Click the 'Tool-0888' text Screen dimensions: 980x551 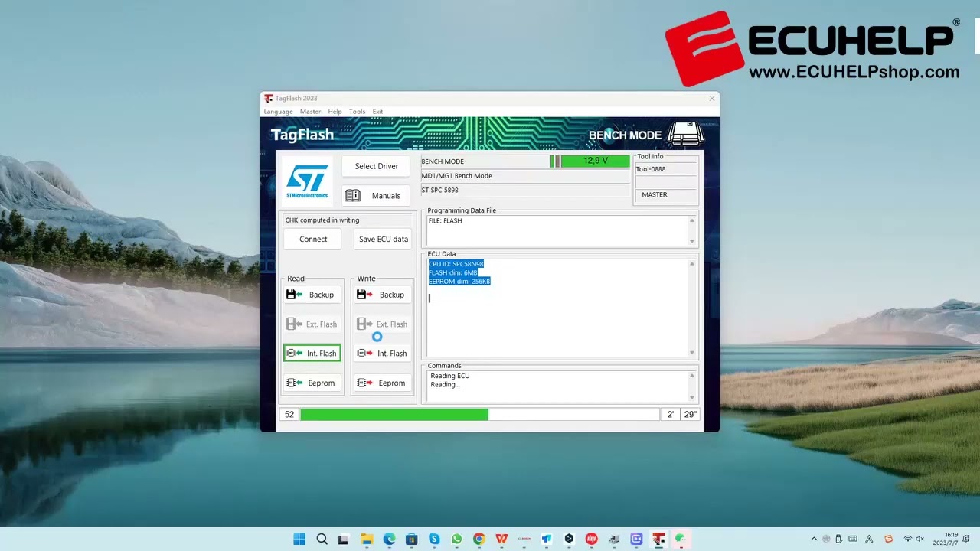pyautogui.click(x=651, y=169)
